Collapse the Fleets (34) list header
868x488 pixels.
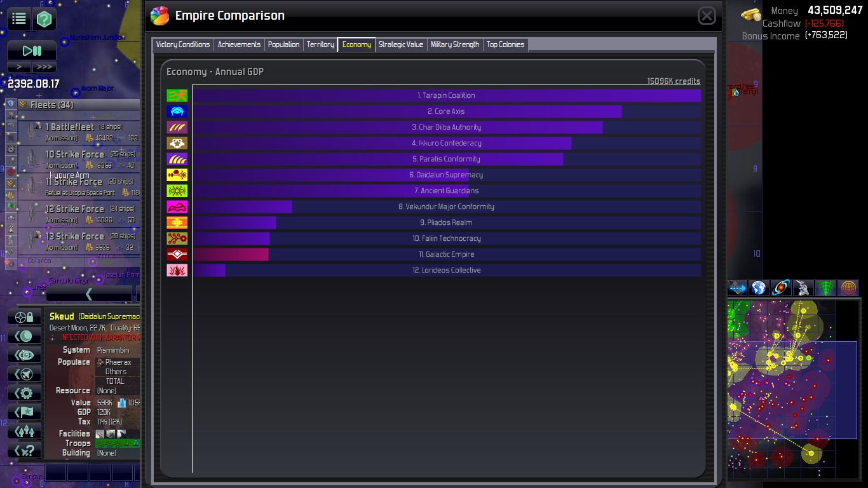coord(78,105)
